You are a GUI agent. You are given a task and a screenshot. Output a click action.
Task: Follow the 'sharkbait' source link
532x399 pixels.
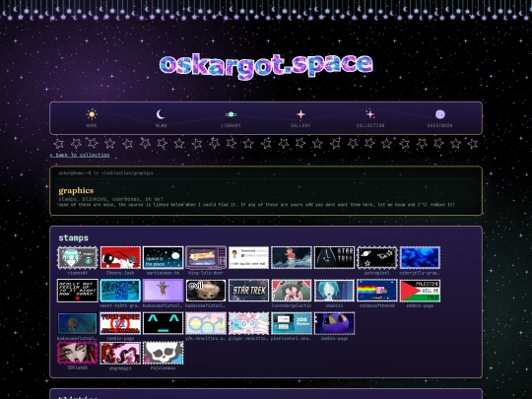[120, 368]
